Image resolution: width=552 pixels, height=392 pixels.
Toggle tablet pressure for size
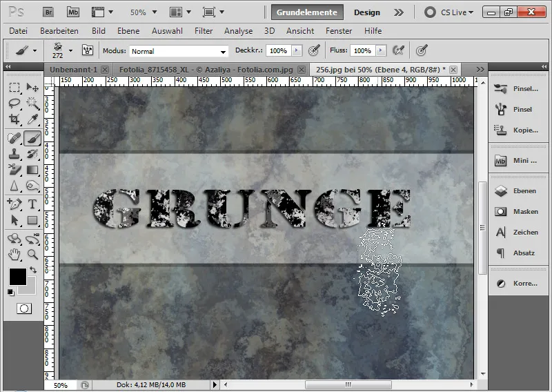click(422, 50)
